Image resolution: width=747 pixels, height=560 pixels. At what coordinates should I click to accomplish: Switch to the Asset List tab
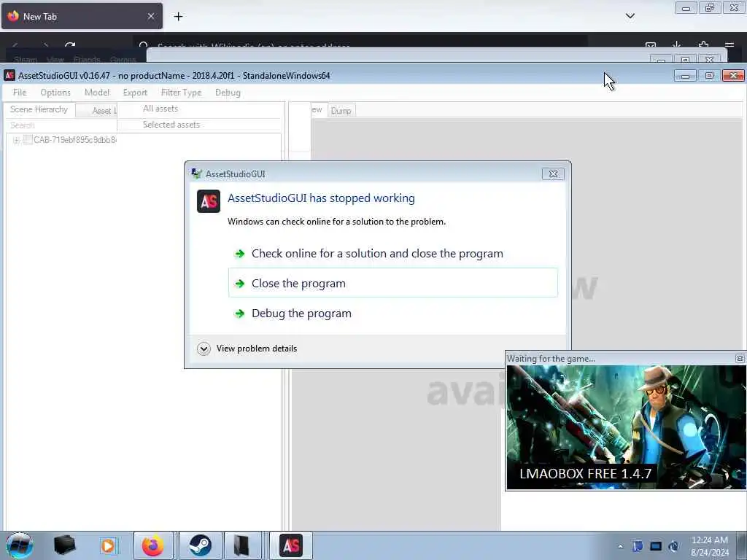pos(96,111)
